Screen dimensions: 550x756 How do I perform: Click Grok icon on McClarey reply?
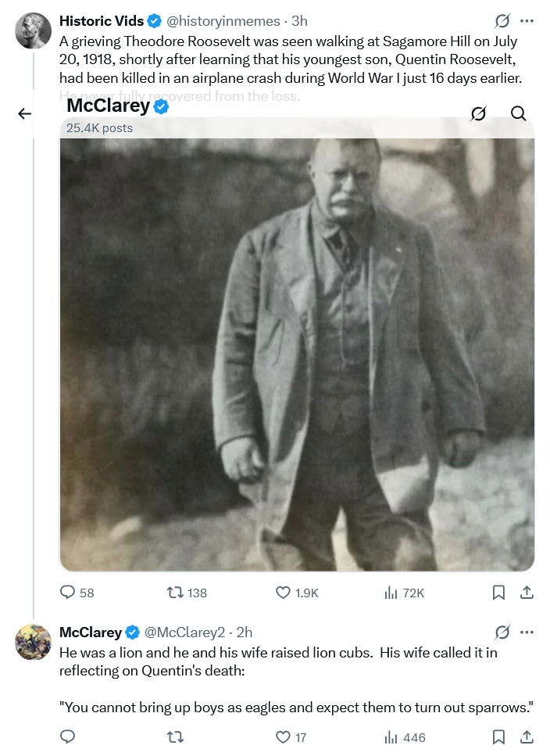(x=503, y=632)
